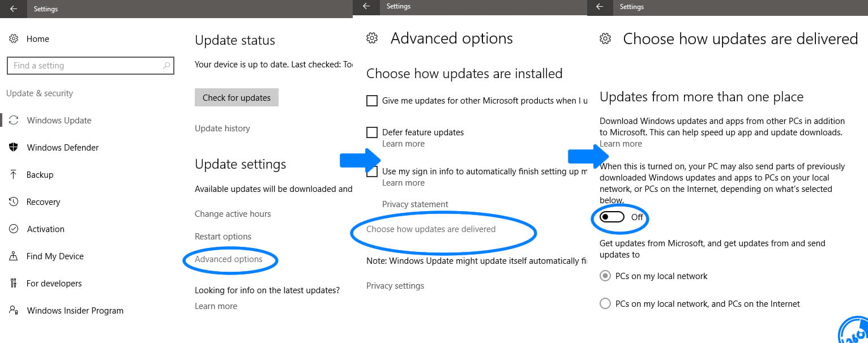The height and width of the screenshot is (343, 868).
Task: Select PCs on my local network radio button
Action: click(605, 276)
